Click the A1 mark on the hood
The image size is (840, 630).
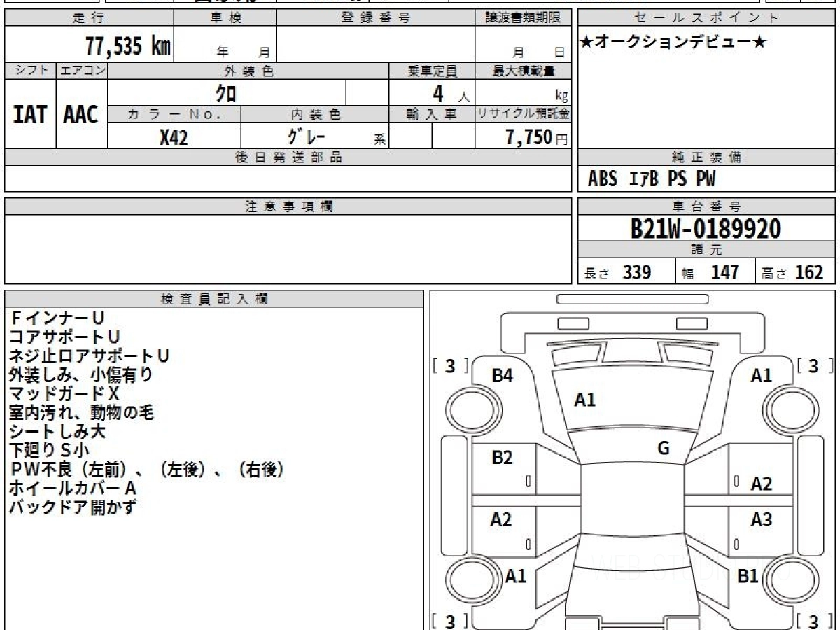(585, 400)
